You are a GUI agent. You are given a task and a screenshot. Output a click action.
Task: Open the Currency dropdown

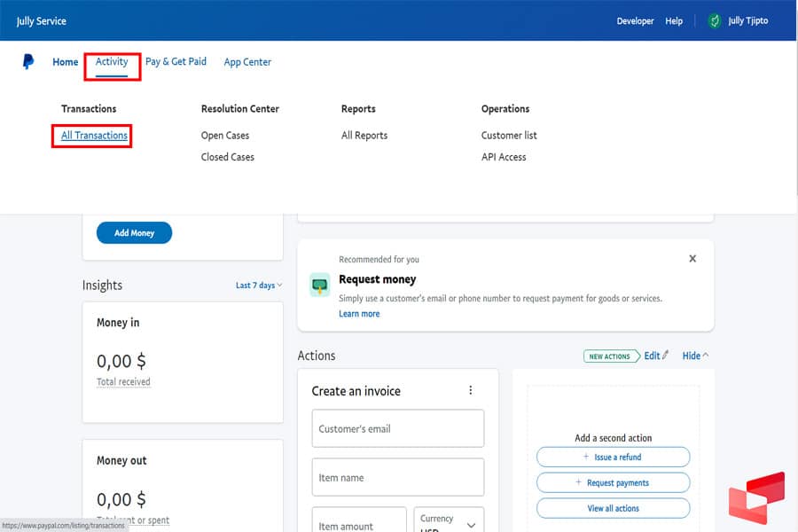449,522
